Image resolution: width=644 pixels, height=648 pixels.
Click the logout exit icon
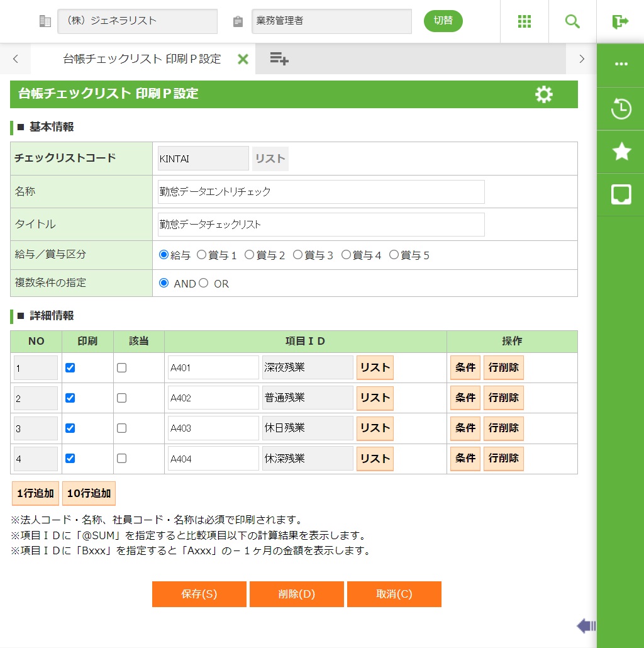pyautogui.click(x=620, y=21)
